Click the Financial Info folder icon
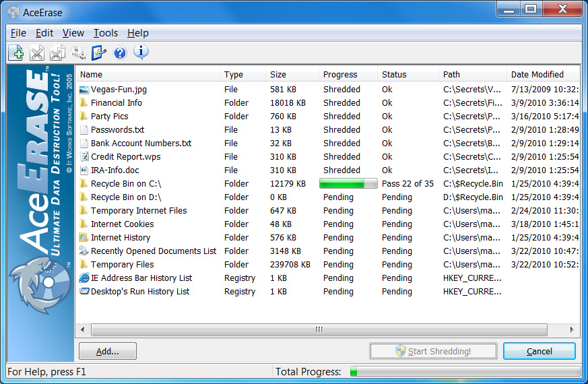588x384 pixels. tap(84, 103)
